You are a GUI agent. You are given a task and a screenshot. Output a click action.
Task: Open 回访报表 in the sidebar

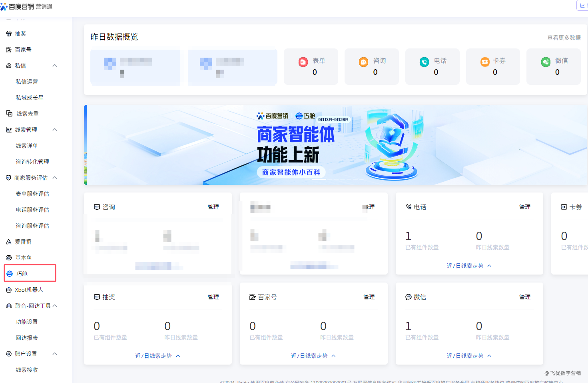click(27, 338)
